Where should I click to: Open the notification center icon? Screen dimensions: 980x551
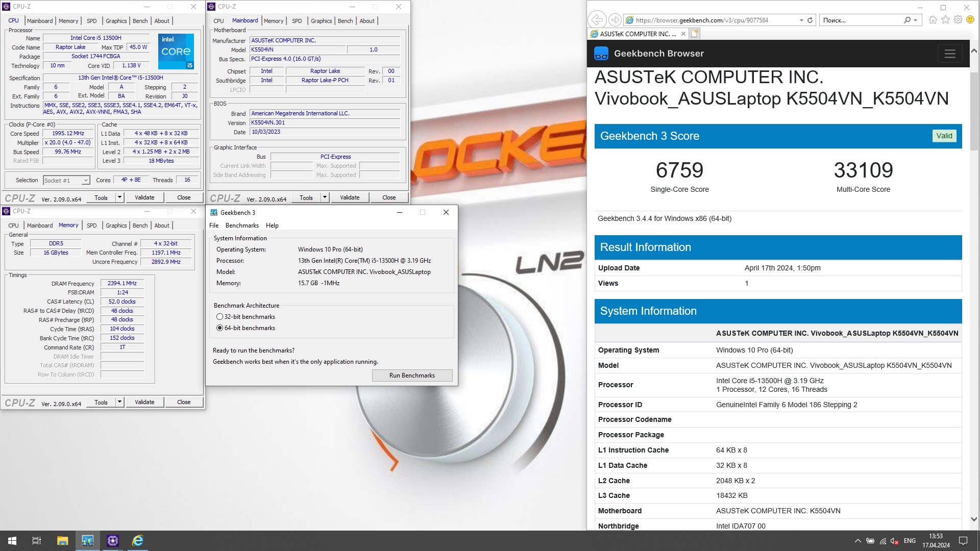(x=963, y=541)
